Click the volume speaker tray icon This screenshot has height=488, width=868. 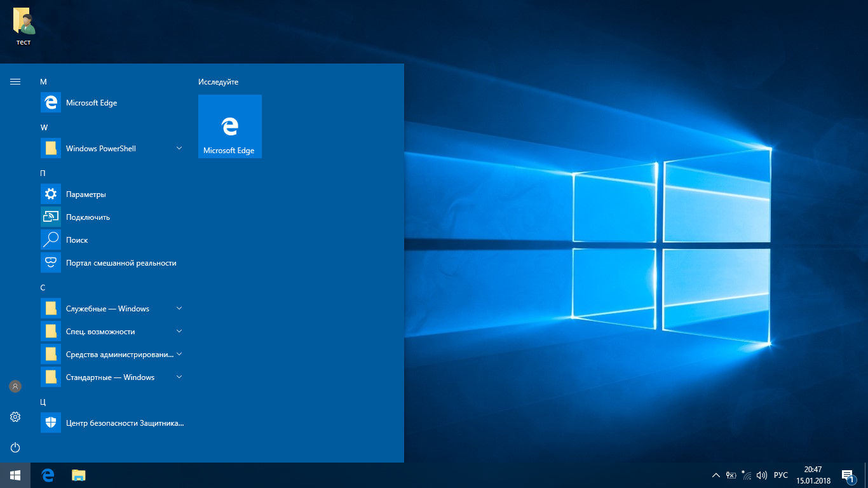[762, 475]
